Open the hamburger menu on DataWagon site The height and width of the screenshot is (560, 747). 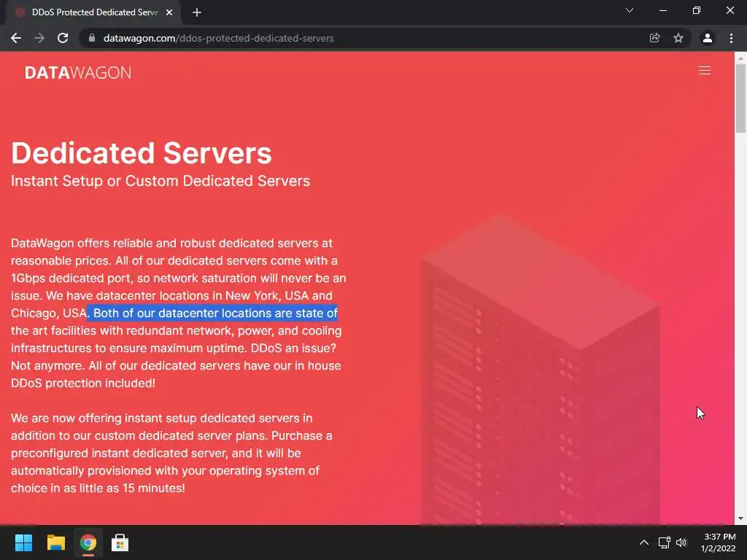pyautogui.click(x=704, y=71)
